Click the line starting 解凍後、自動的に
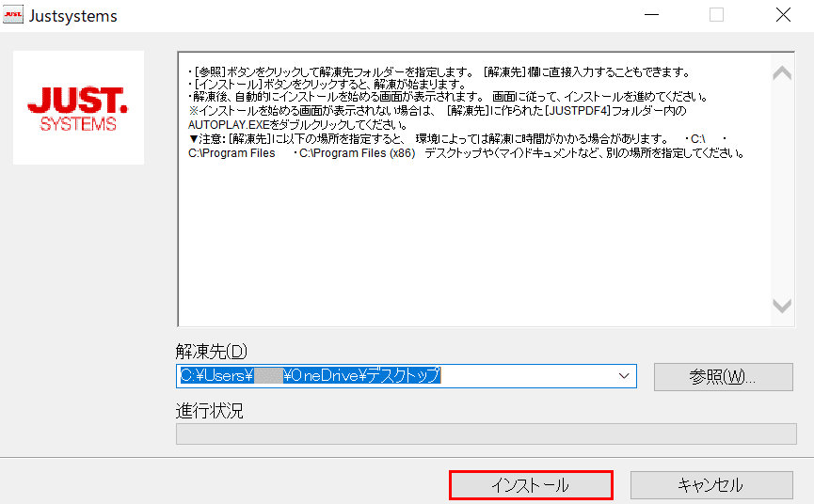Image resolution: width=814 pixels, height=504 pixels. [449, 97]
